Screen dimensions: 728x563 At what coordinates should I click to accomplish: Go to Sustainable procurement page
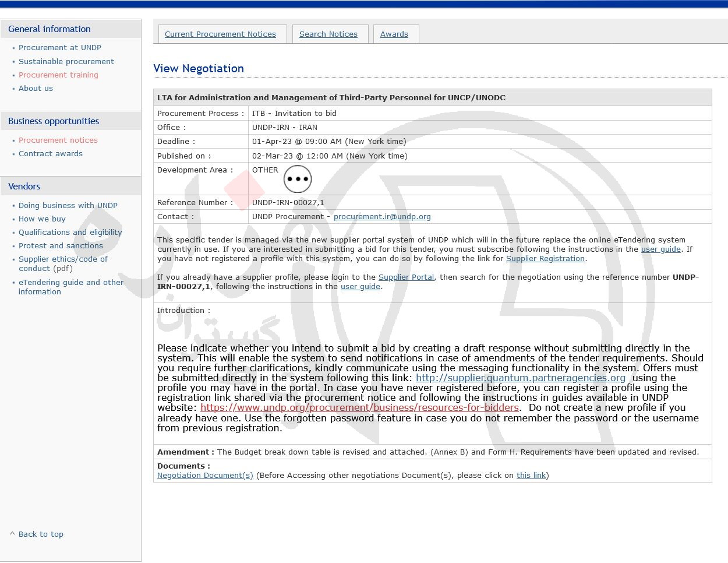(66, 61)
